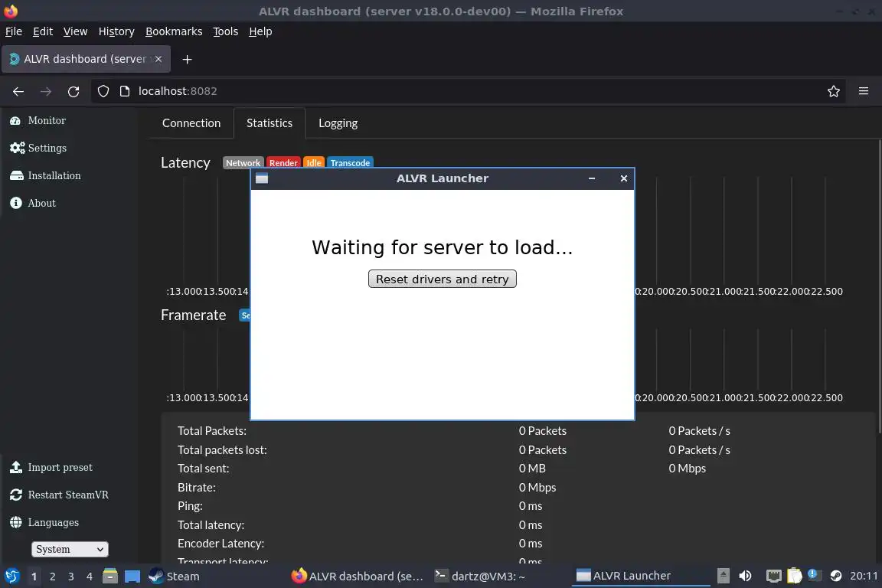Bookmark this page with star icon
Screen dimensions: 882x588
(834, 91)
